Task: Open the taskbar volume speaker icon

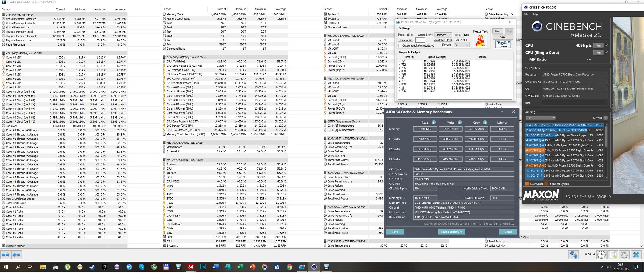Action: coord(608,267)
